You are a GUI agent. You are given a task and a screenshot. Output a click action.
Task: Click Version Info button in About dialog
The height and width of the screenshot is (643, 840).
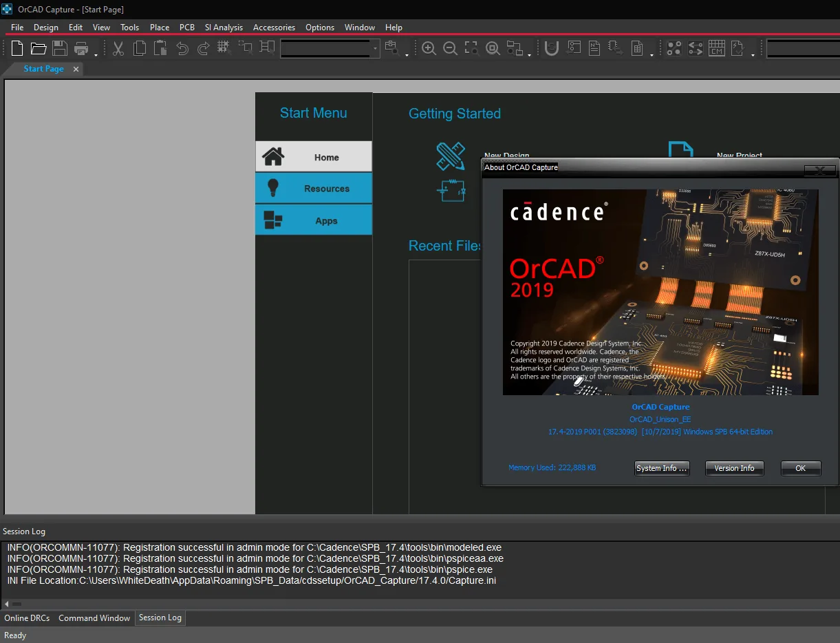[x=734, y=468]
